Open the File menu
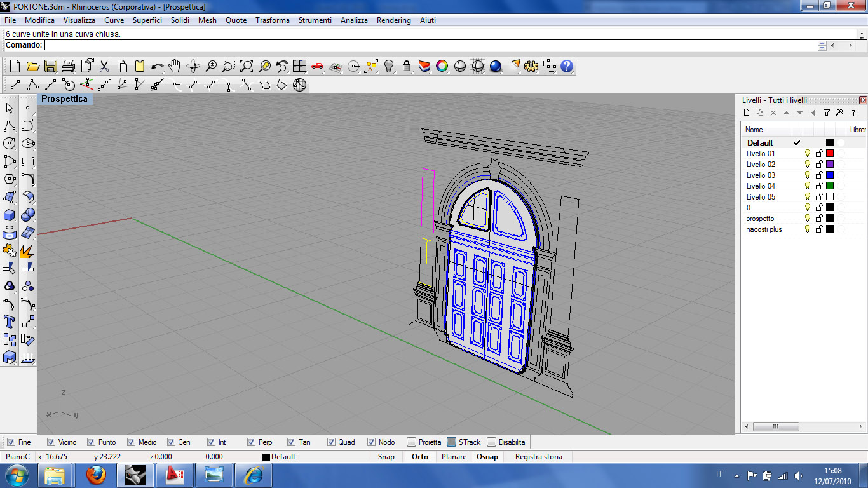Screen dimensions: 868x488 pos(10,20)
